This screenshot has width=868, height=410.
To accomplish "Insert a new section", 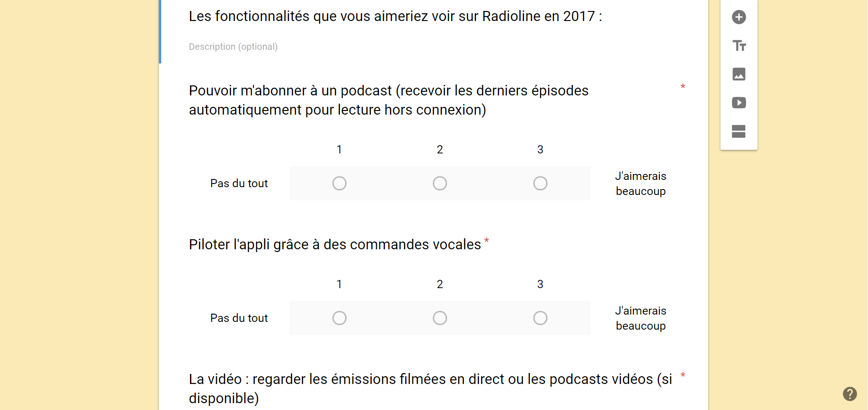I will 739,131.
